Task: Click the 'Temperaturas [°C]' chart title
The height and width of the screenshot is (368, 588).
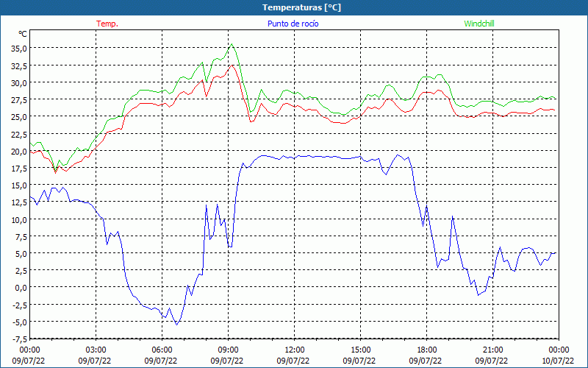Action: point(301,7)
